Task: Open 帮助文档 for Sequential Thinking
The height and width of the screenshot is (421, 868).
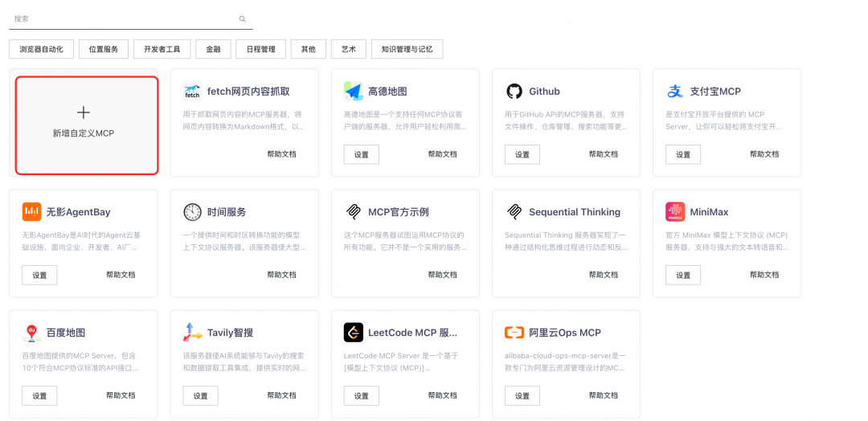Action: coord(604,275)
